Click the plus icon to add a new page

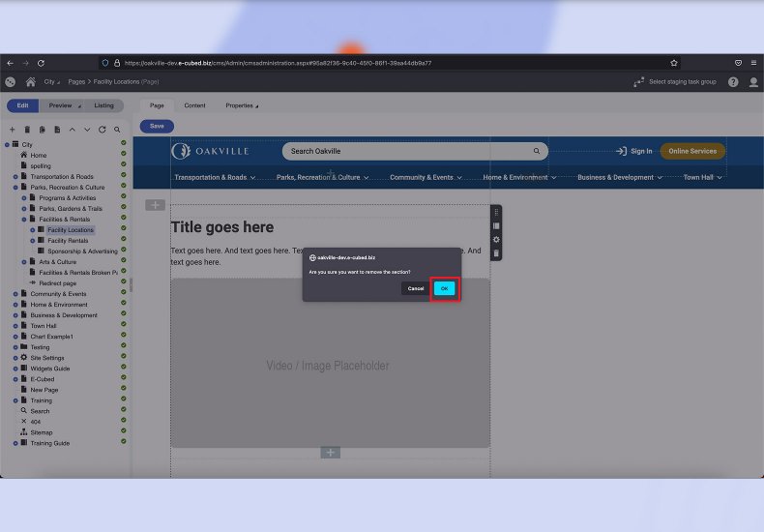pos(12,129)
